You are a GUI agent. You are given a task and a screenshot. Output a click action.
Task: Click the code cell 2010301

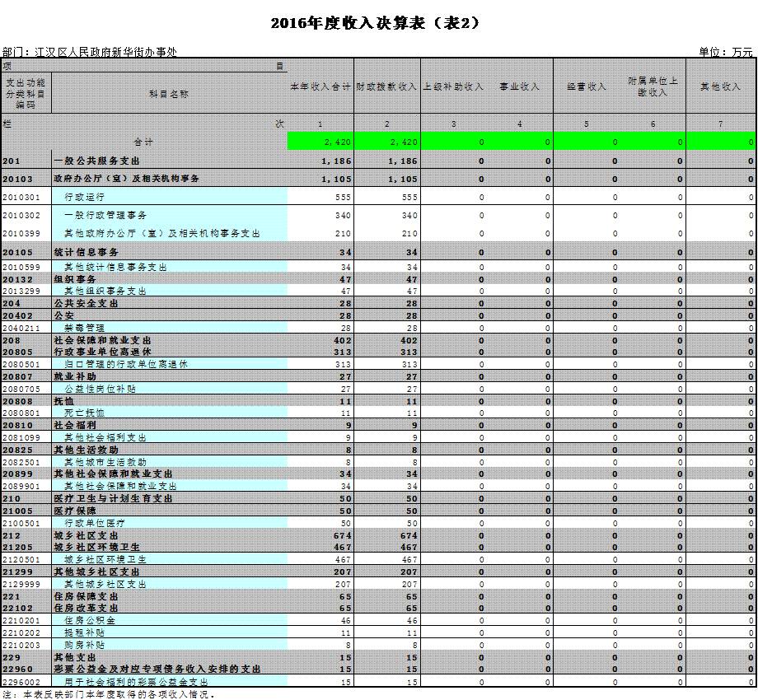[21, 198]
